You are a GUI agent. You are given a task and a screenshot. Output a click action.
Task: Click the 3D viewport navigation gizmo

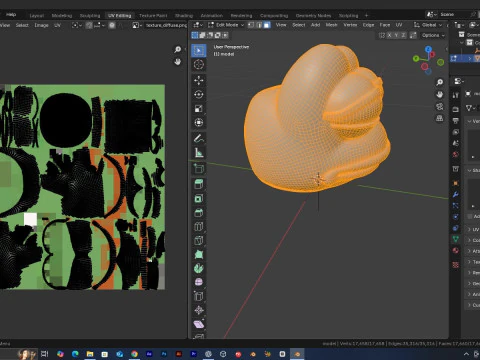click(428, 60)
